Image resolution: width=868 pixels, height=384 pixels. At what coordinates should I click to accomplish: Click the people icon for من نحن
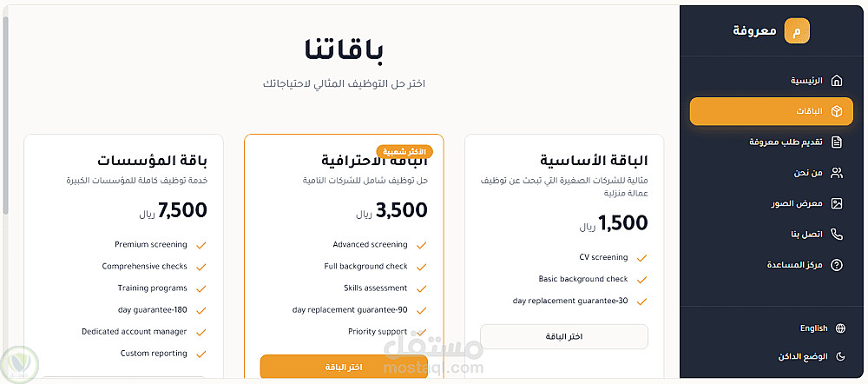[x=837, y=173]
